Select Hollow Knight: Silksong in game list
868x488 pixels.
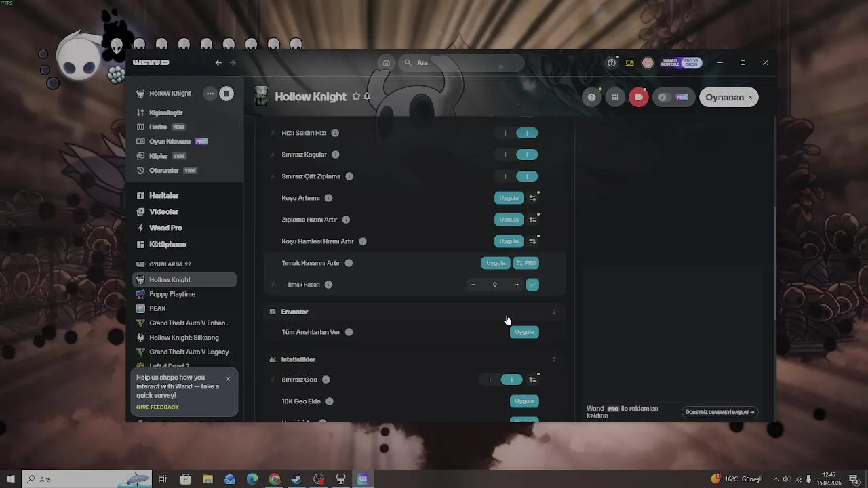pos(184,338)
